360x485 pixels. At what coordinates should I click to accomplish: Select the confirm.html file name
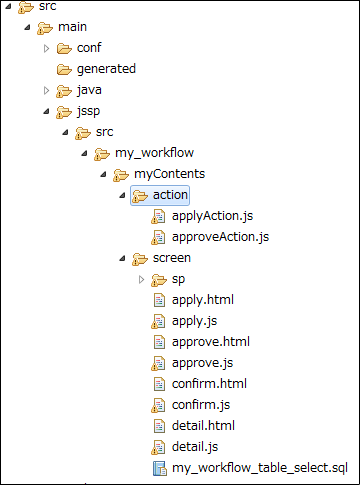pyautogui.click(x=209, y=384)
